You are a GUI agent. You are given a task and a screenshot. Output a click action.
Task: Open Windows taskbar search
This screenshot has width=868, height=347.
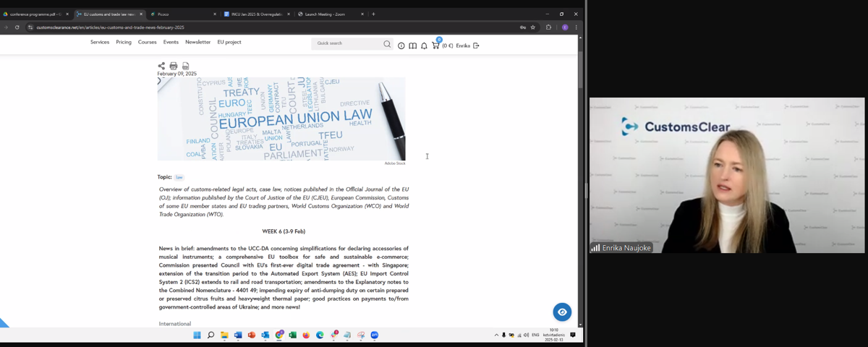click(210, 335)
